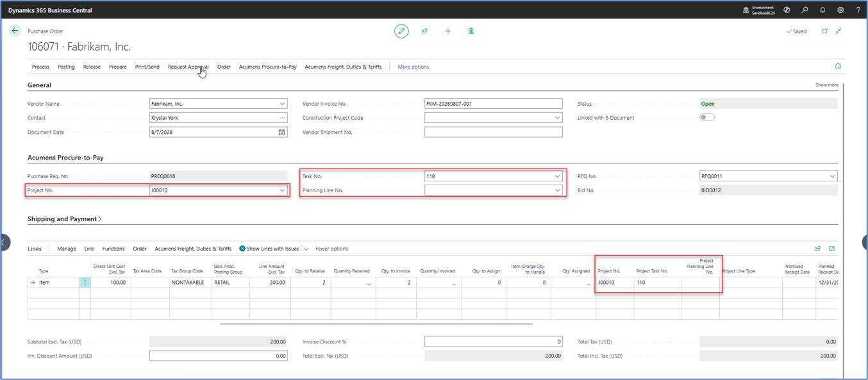The image size is (868, 380).
Task: Click the Invoice Discount % field
Action: coord(493,342)
